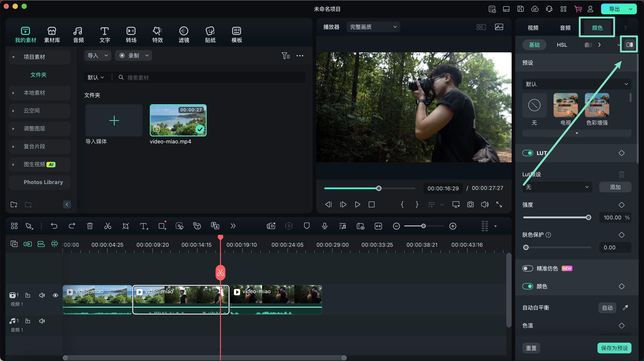Show more timeline tools with double chevron
This screenshot has height=361, width=644.
233,226
